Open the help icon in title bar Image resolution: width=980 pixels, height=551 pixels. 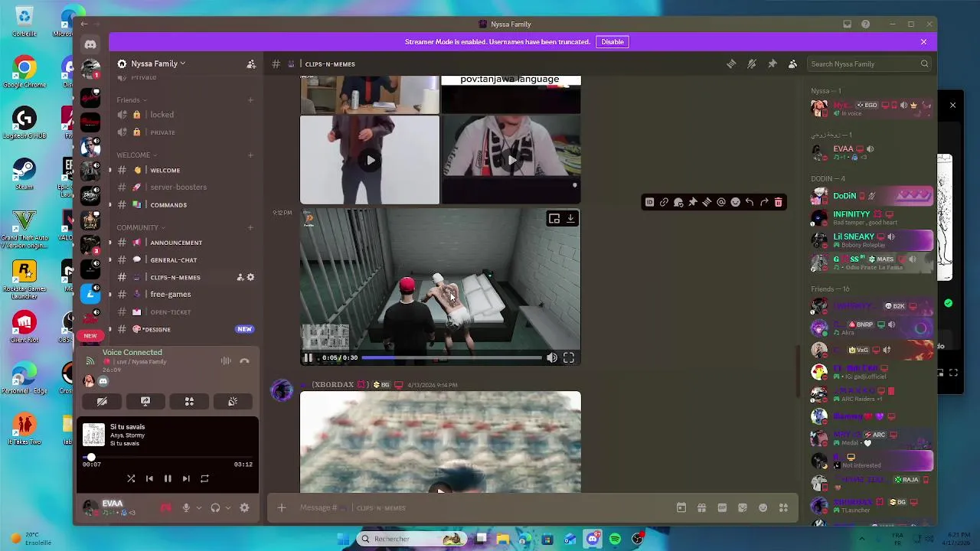point(865,24)
